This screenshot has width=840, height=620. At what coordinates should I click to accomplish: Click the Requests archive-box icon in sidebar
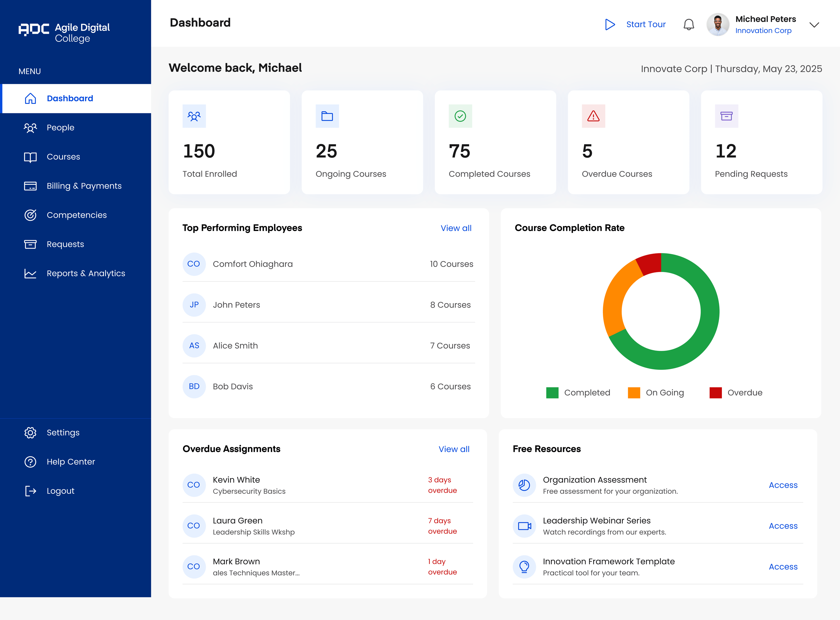click(30, 244)
